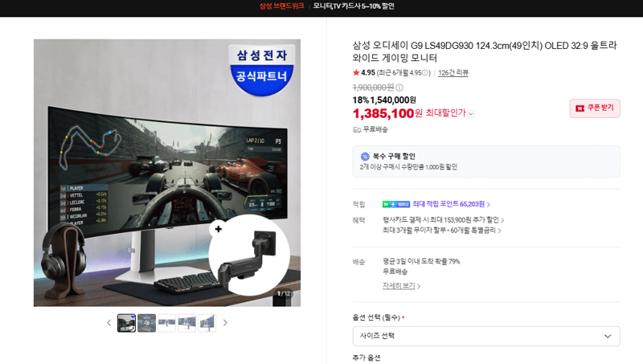Select the fourth product thumbnail
Image resolution: width=643 pixels, height=364 pixels.
point(187,323)
